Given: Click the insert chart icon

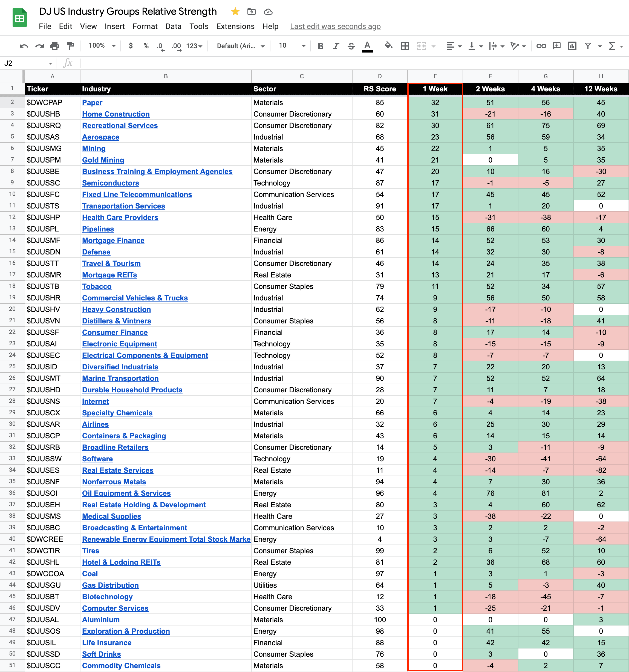Looking at the screenshot, I should [x=572, y=46].
